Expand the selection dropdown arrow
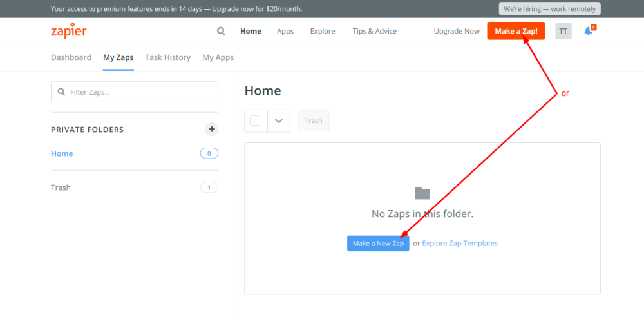 pos(279,120)
